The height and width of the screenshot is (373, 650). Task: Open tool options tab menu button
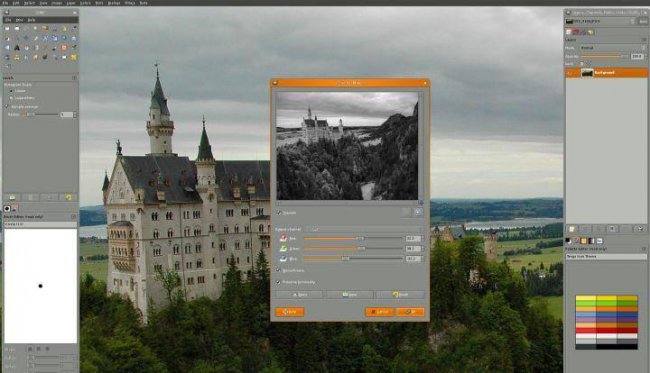[x=75, y=78]
